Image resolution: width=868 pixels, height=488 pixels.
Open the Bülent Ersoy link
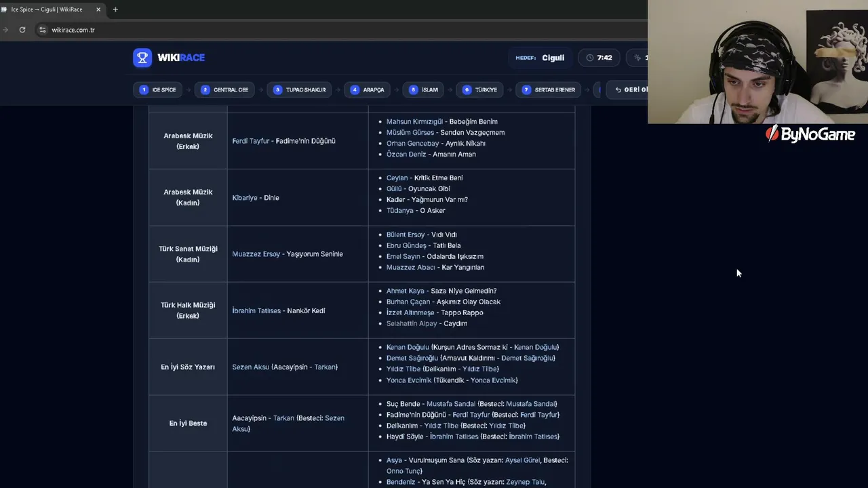point(406,235)
